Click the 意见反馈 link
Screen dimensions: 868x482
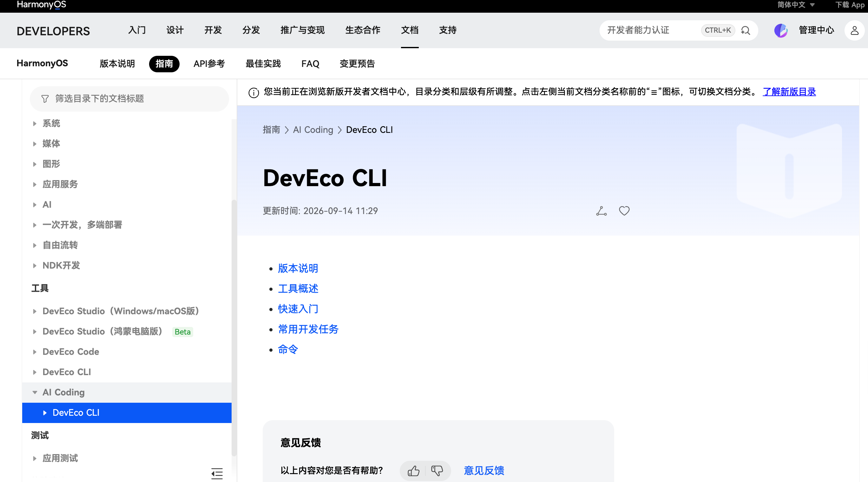tap(484, 470)
